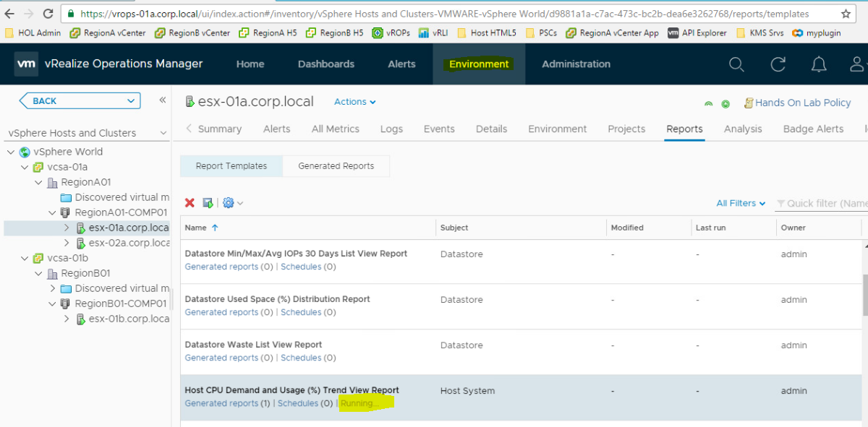Select the Generated Reports toggle
Viewport: 868px width, 427px height.
336,165
